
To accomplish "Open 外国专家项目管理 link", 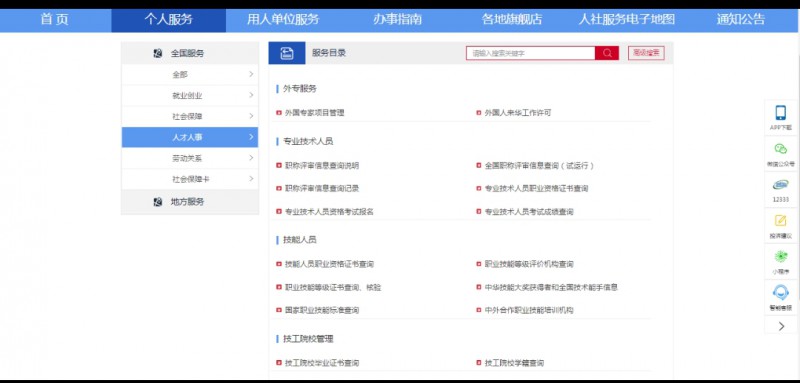I will pyautogui.click(x=314, y=113).
